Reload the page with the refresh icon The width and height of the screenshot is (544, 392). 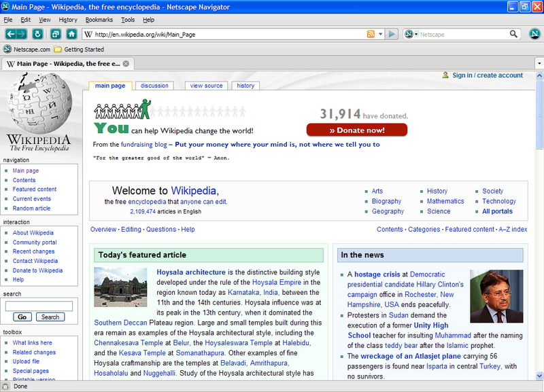coord(37,34)
